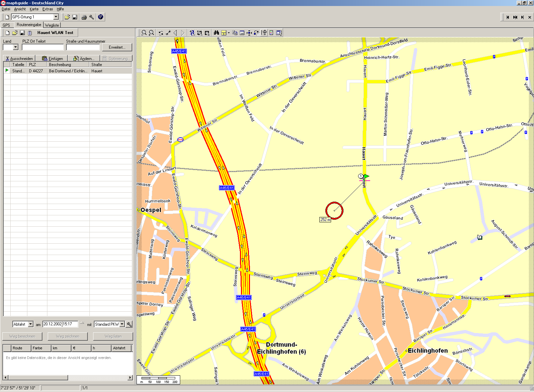The image size is (534, 392).
Task: Open the Hilfe menu
Action: point(60,9)
